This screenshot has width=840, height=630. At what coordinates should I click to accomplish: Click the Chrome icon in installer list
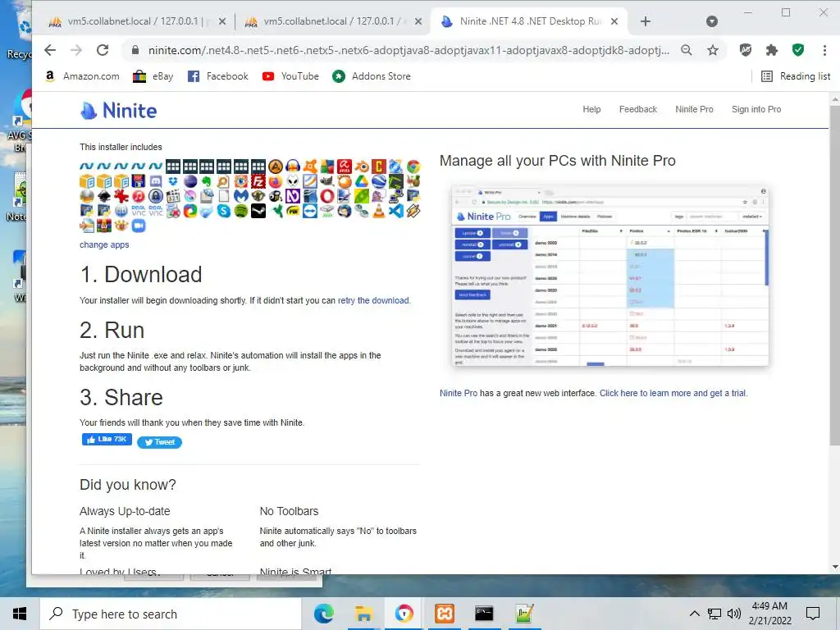coord(413,166)
